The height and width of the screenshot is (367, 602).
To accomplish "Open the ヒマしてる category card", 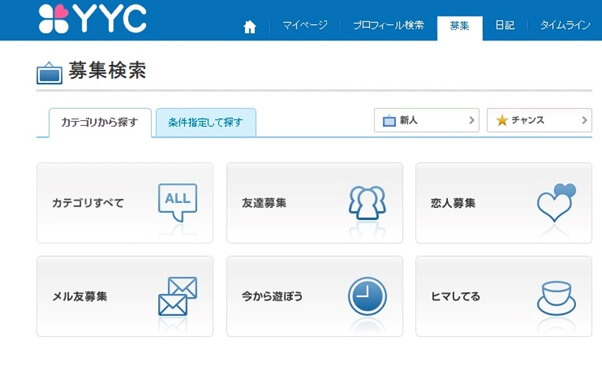I will pos(503,296).
